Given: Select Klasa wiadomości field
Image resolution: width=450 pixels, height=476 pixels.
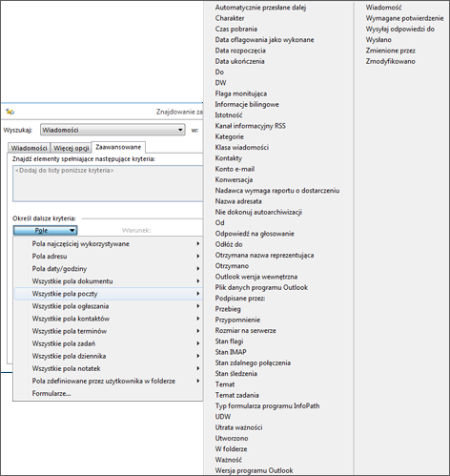Looking at the screenshot, I should pos(242,147).
